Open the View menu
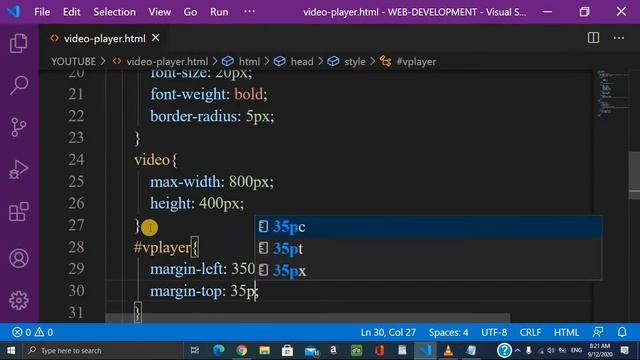The image size is (640, 360). pyautogui.click(x=160, y=12)
